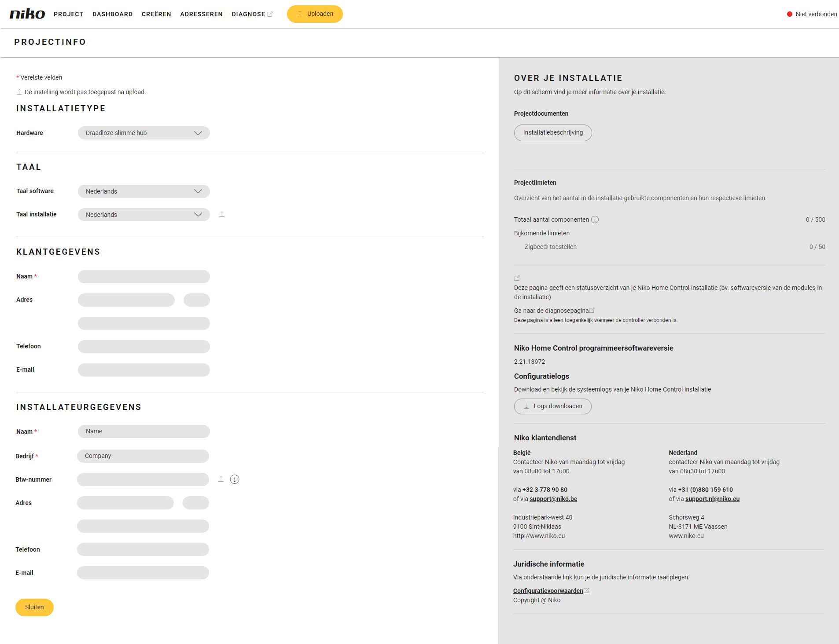This screenshot has height=644, width=839.
Task: Click Copyright @ Niko text
Action: [537, 600]
